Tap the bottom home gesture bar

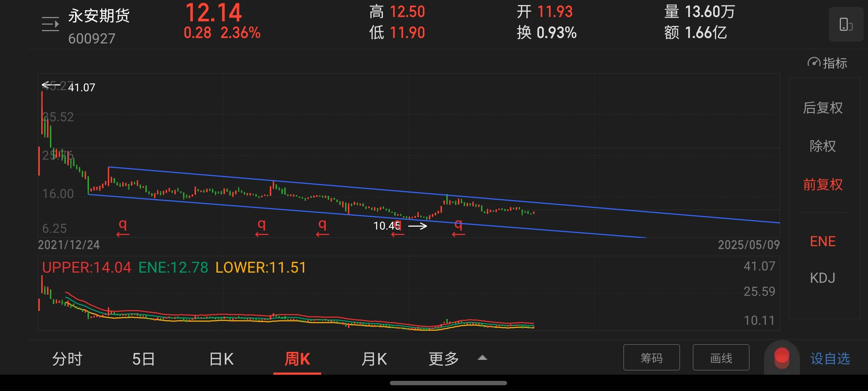[x=448, y=383]
